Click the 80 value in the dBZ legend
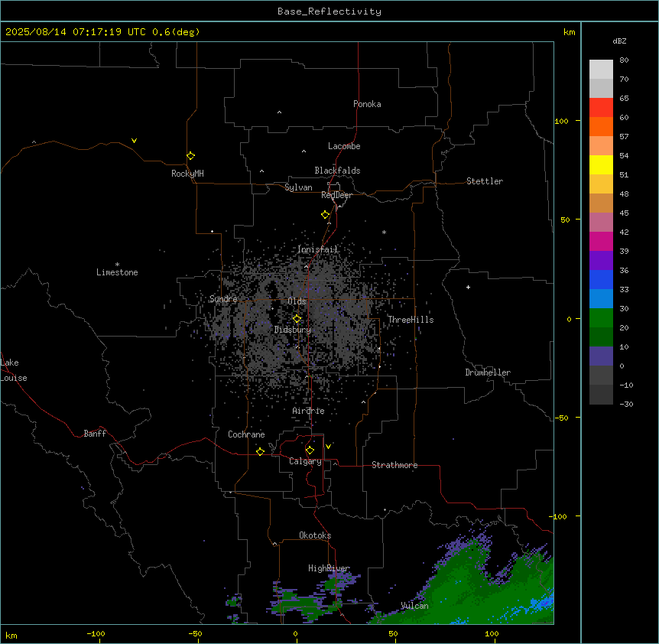This screenshot has height=644, width=659. pyautogui.click(x=624, y=60)
